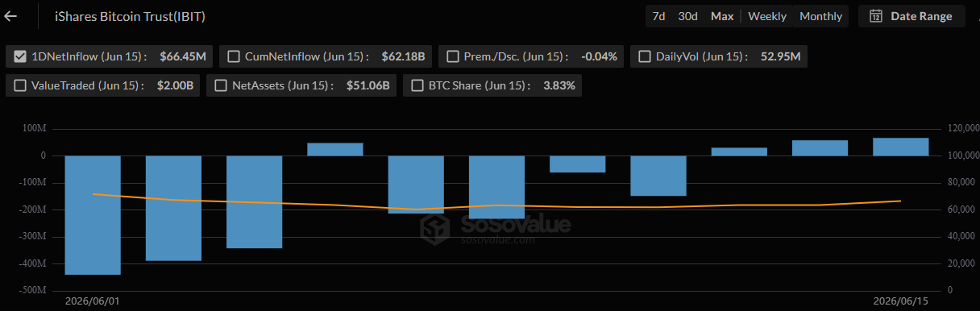Enable the CumNetInflow checkbox

(x=234, y=56)
